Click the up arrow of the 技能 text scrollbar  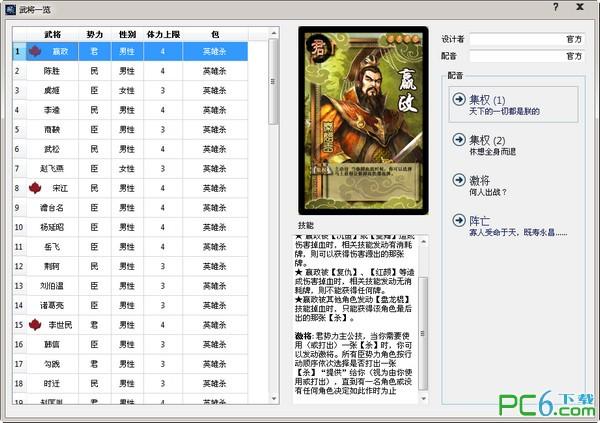423,242
